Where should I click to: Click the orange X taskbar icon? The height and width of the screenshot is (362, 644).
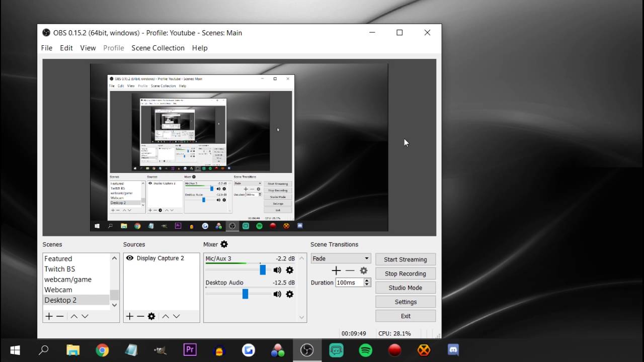[424, 350]
